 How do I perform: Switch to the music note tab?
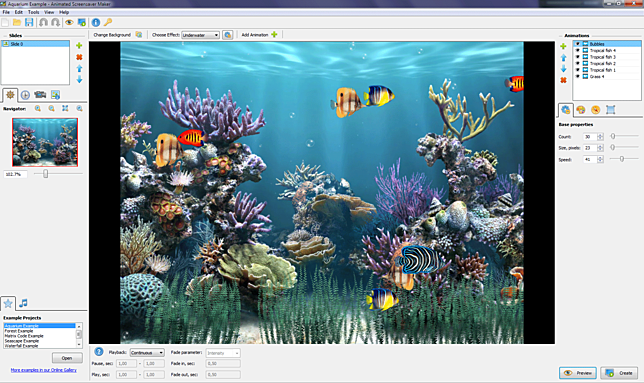[x=23, y=303]
